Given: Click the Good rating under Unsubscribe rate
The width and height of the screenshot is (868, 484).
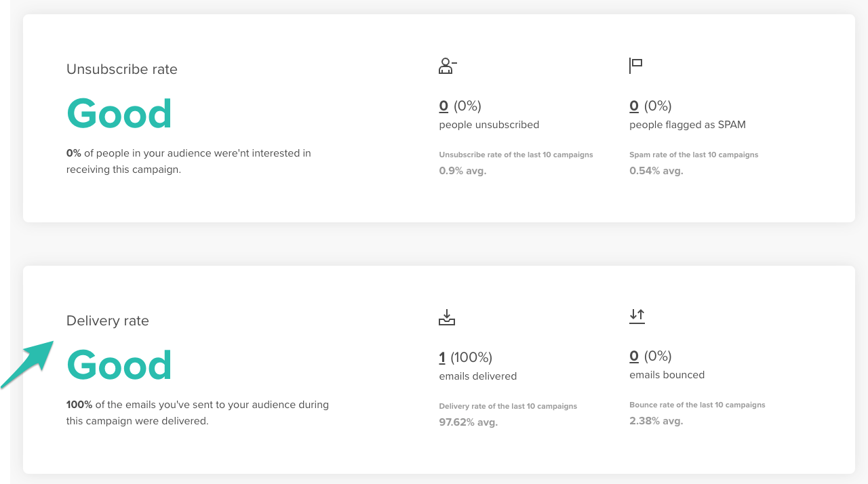Looking at the screenshot, I should coord(119,114).
